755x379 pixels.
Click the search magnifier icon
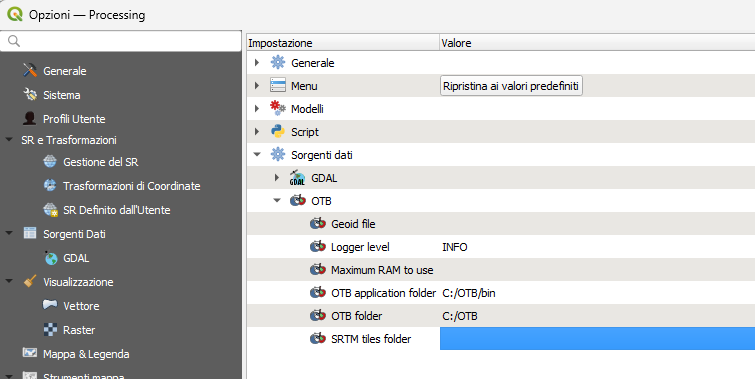(14, 41)
